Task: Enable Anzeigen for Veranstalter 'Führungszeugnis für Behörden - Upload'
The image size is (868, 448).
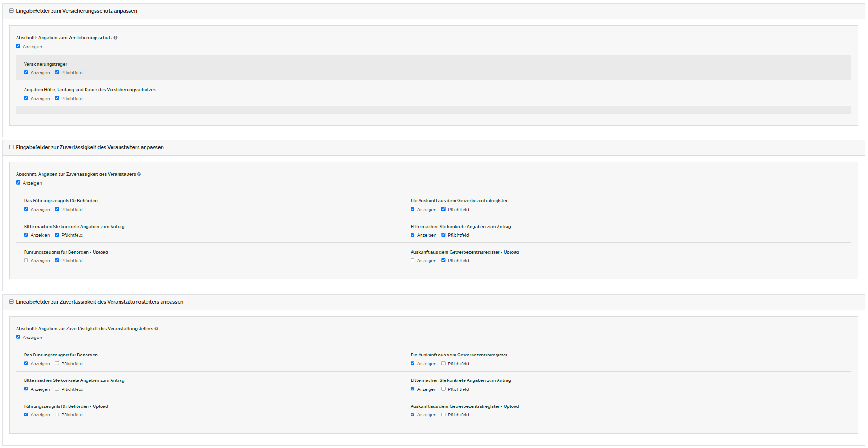Action: [26, 260]
